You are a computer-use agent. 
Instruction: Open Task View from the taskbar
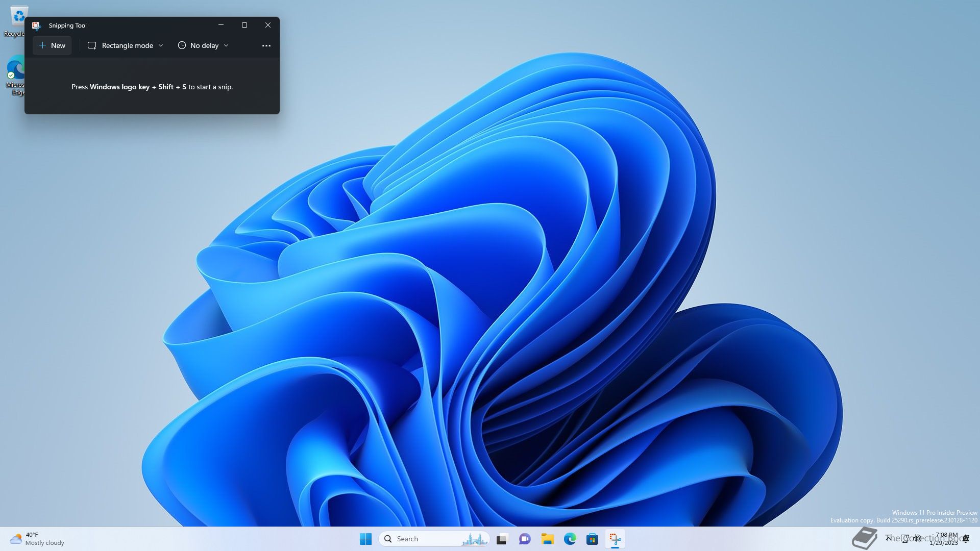click(502, 539)
